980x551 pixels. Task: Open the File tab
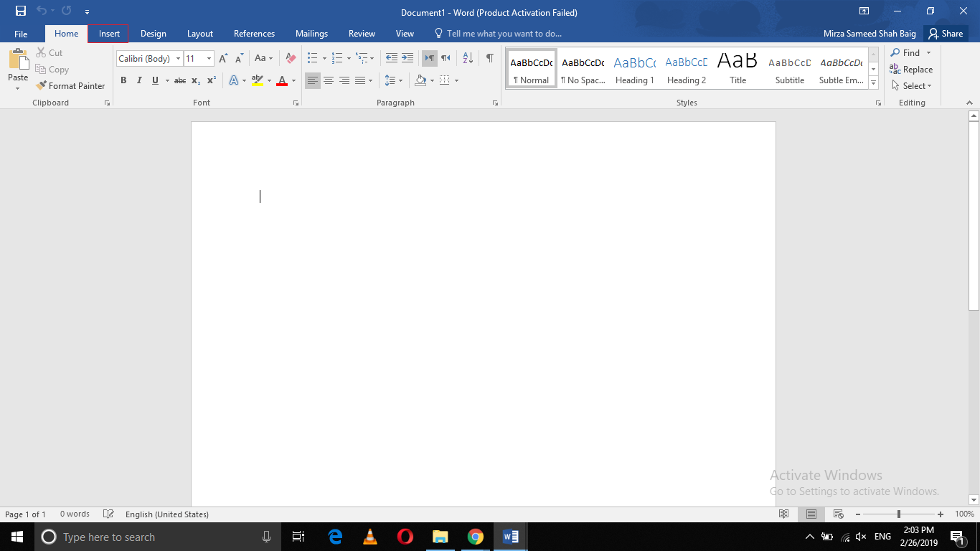tap(21, 34)
